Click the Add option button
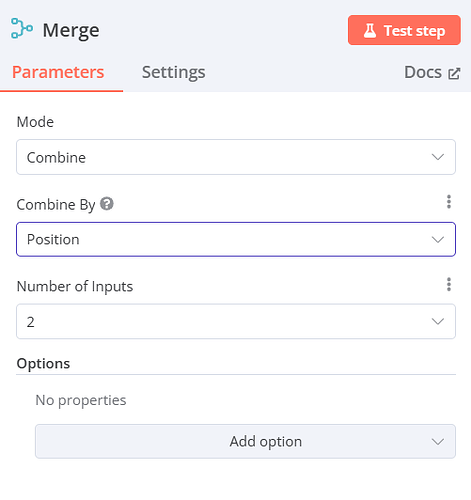This screenshot has width=471, height=500. [245, 441]
